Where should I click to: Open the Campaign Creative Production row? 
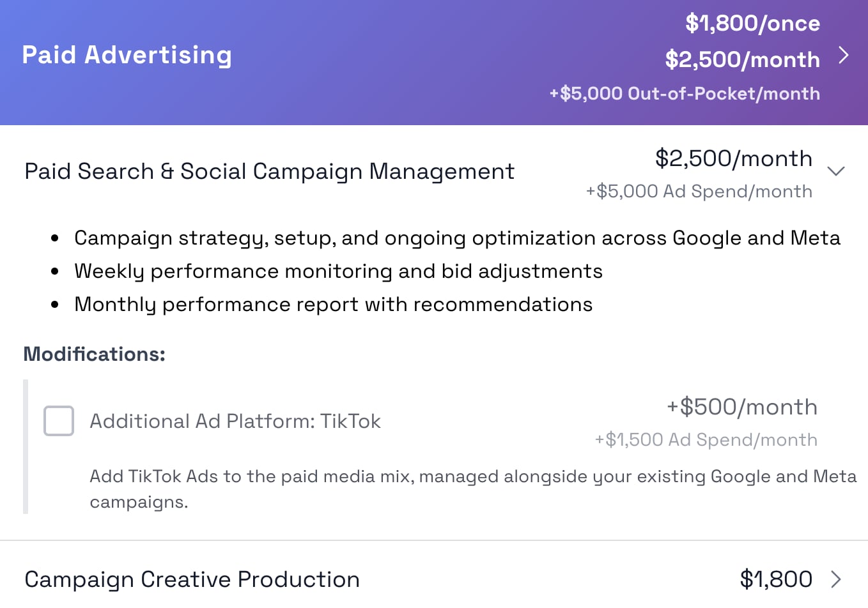pyautogui.click(x=434, y=579)
